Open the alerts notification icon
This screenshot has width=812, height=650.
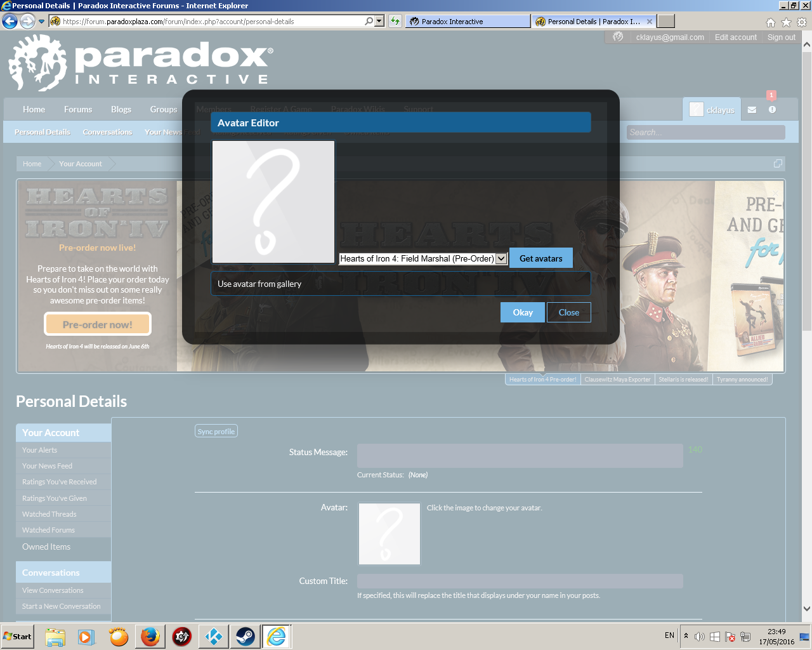772,110
